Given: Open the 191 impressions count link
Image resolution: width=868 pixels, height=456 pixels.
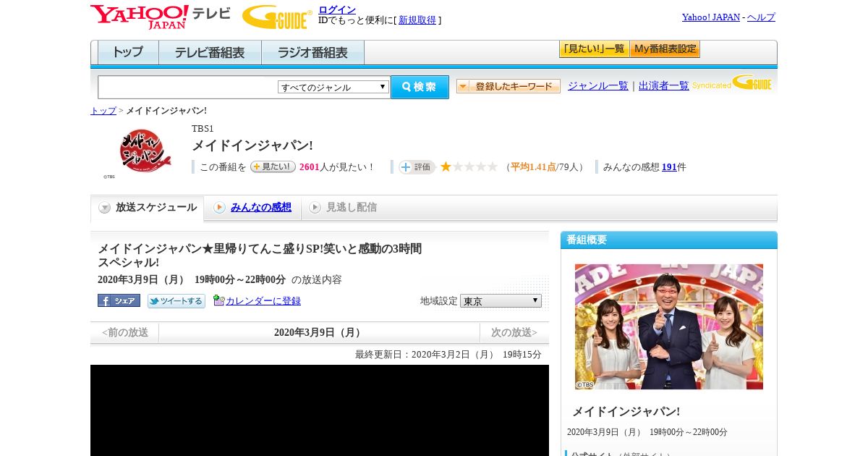Looking at the screenshot, I should 669,166.
